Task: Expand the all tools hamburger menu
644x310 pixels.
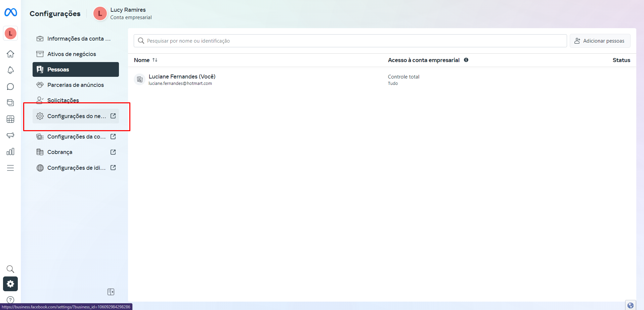Action: (x=10, y=168)
